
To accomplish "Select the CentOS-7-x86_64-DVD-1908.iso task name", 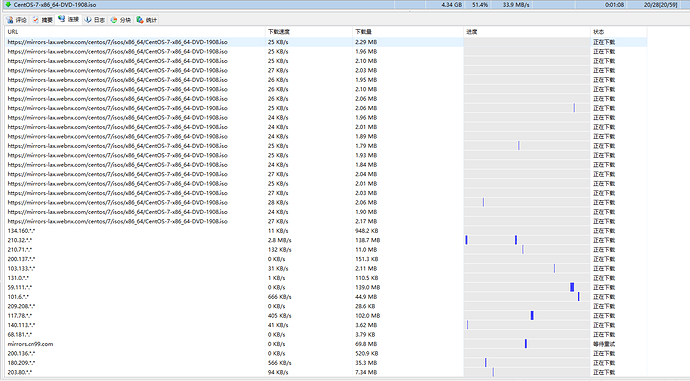I will click(x=55, y=5).
